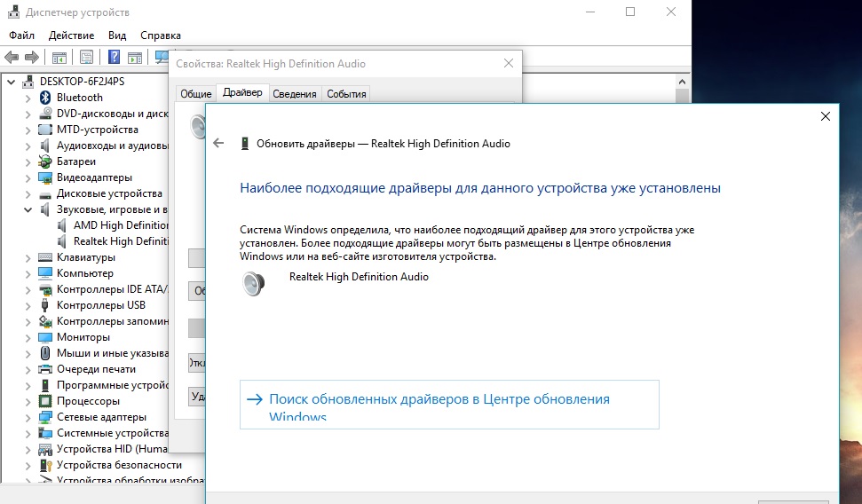Toggle the show/hide action pane toolbar icon
Image resolution: width=862 pixels, height=504 pixels.
click(135, 57)
